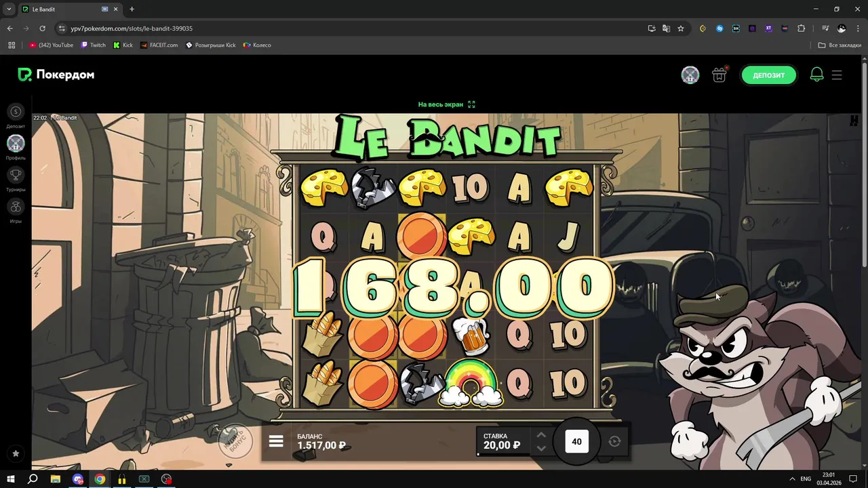Open the media control icon
868x488 pixels.
(825, 28)
